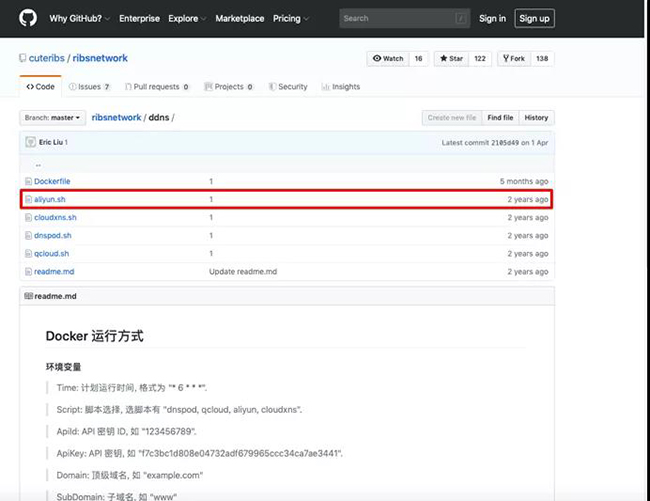Viewport: 650px width, 501px height.
Task: Click the file icon next to Dockerfile
Action: pyautogui.click(x=28, y=181)
